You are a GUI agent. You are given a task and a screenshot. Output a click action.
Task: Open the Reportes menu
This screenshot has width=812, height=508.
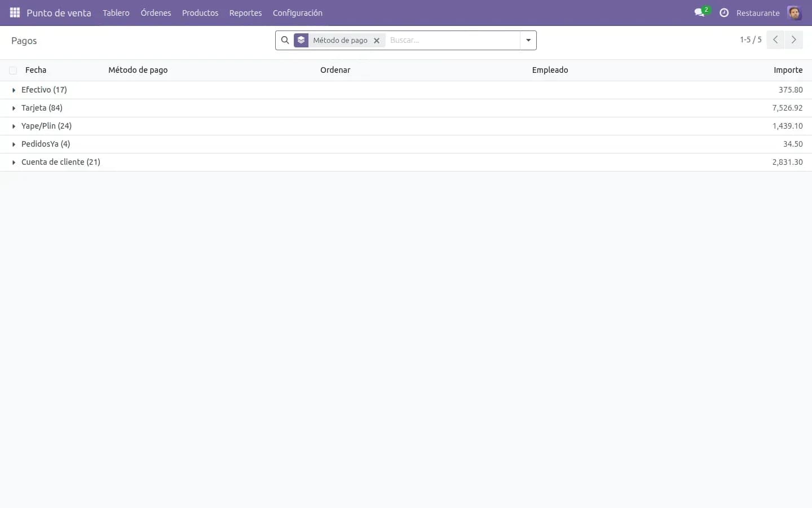coord(245,12)
